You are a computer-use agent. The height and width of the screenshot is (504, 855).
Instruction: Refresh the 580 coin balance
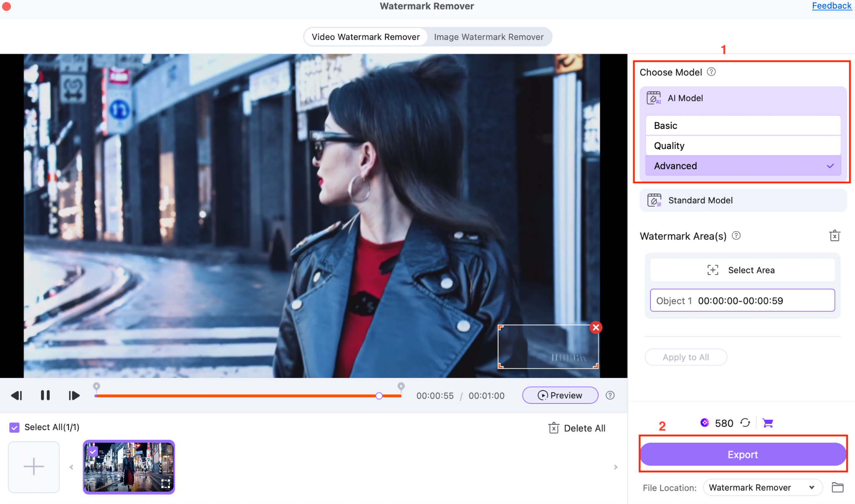coord(745,423)
